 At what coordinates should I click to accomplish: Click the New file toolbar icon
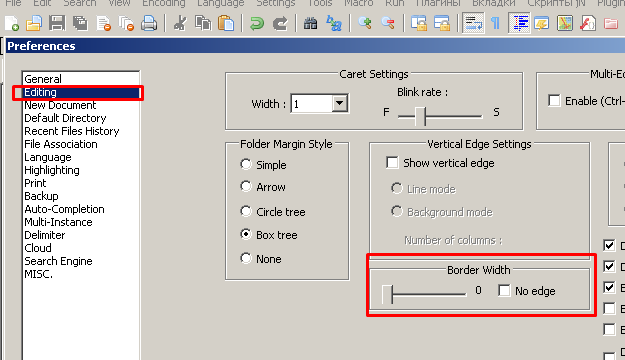pos(12,24)
